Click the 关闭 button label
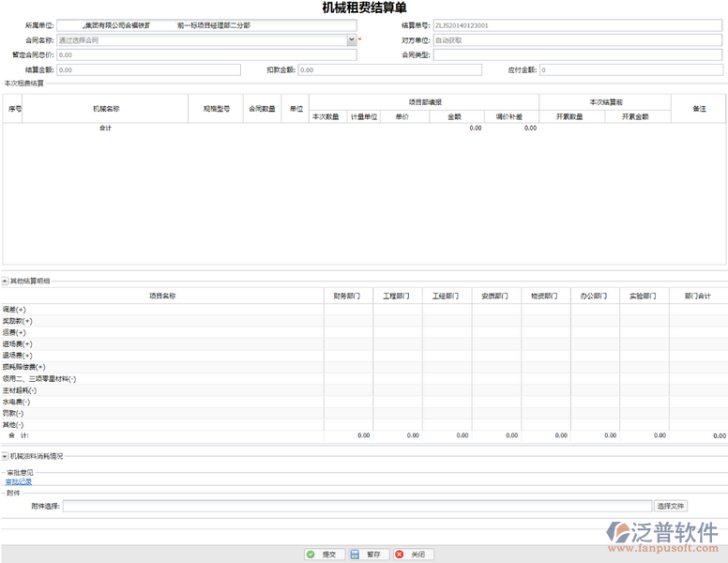The height and width of the screenshot is (563, 728). coord(417,555)
